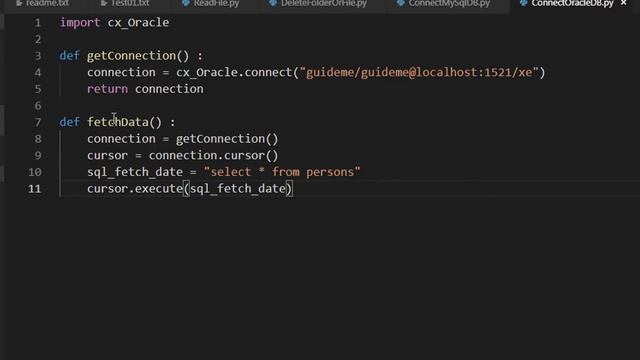The height and width of the screenshot is (360, 640).
Task: Click line number 4 in the gutter
Action: pos(38,73)
